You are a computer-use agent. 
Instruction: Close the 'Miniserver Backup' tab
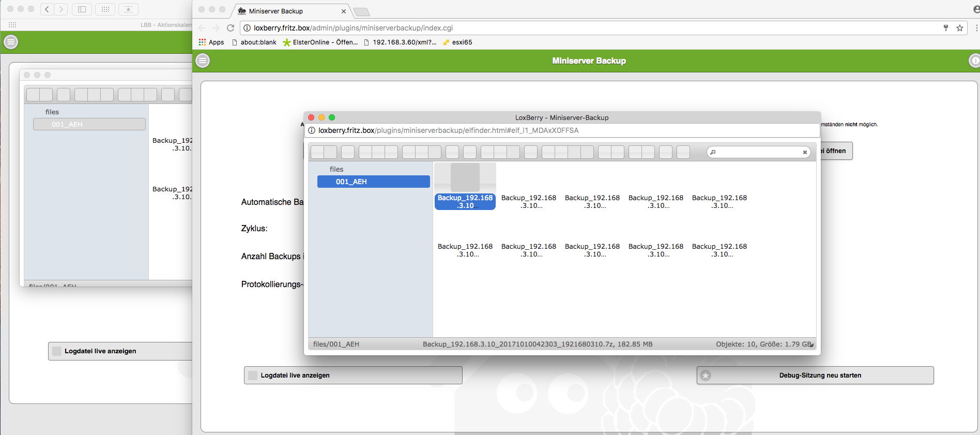344,11
